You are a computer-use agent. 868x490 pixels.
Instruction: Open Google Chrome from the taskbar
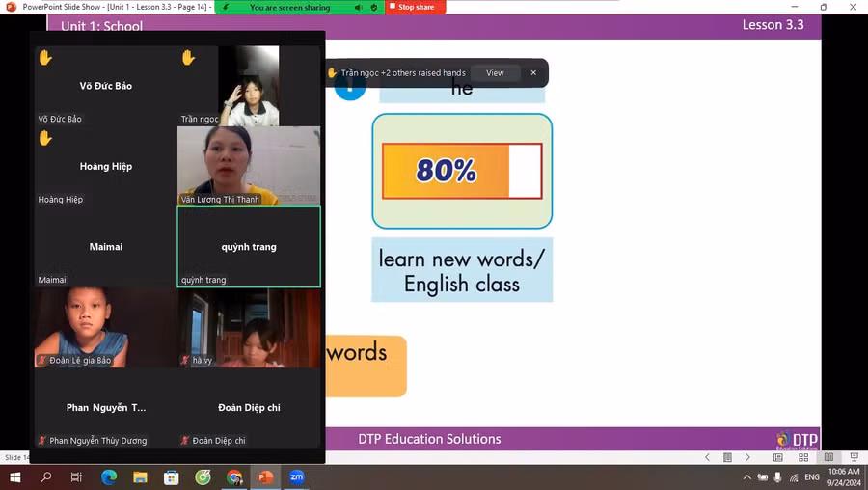coord(234,477)
